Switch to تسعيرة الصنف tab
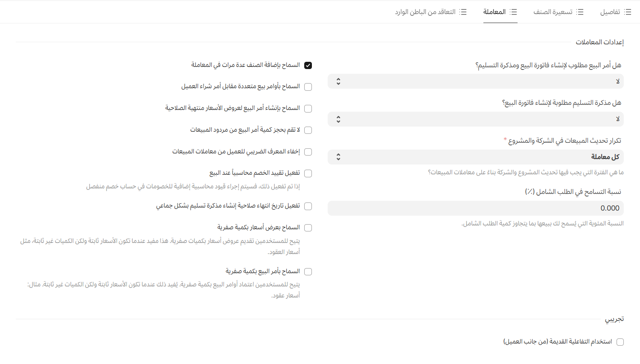 tap(553, 12)
